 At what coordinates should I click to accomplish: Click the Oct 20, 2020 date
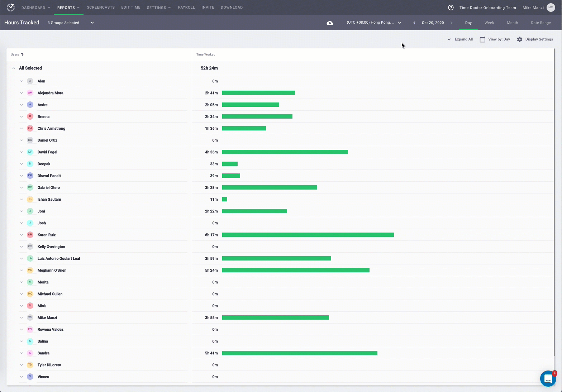point(433,23)
